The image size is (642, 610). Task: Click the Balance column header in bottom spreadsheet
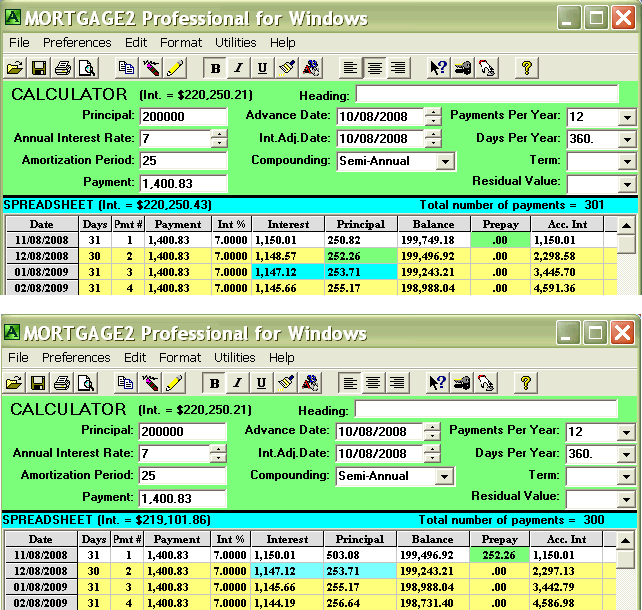pos(432,539)
